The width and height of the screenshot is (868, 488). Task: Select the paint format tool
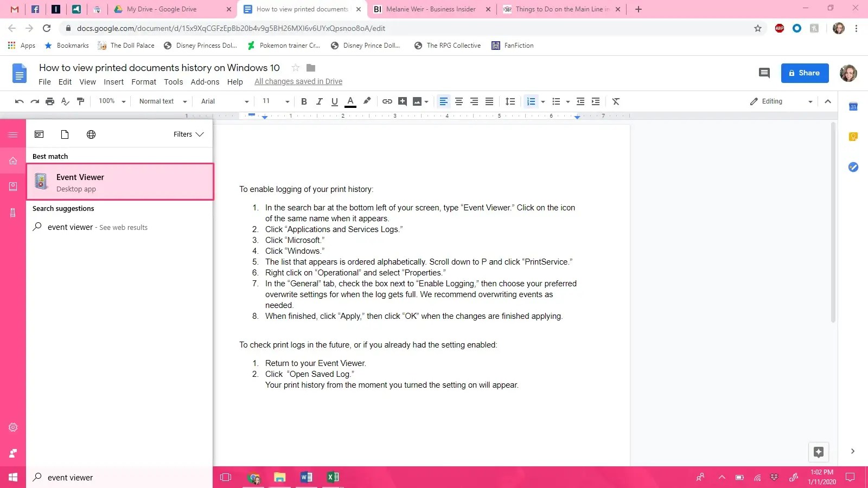click(x=80, y=101)
